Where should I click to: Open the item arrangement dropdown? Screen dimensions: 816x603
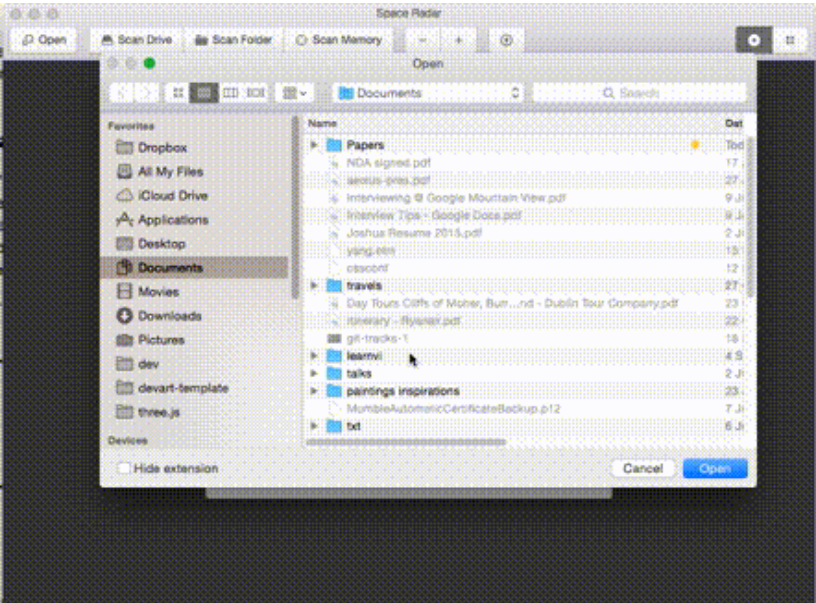293,92
